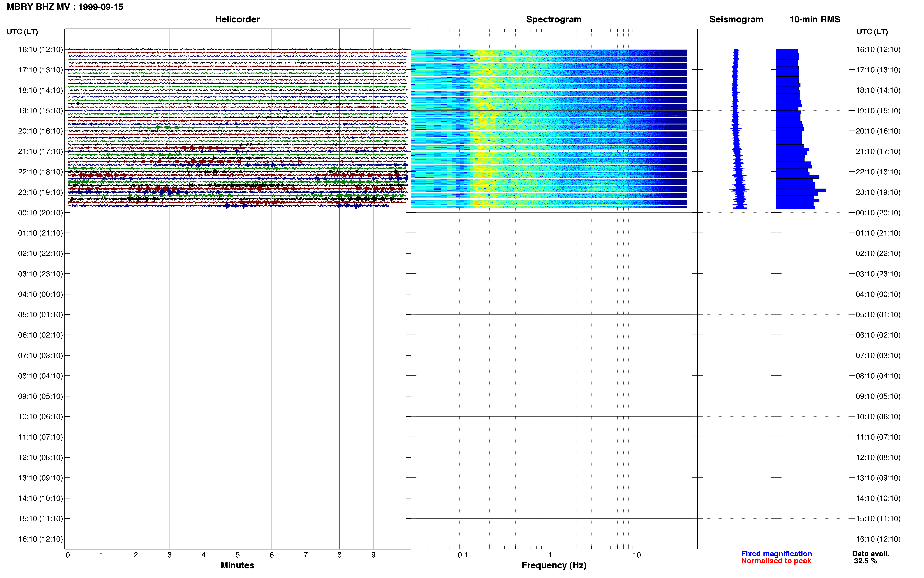Click the helicorder axis label 18:10 (14:10)
Viewport: 924px width, 578px height.
[40, 90]
